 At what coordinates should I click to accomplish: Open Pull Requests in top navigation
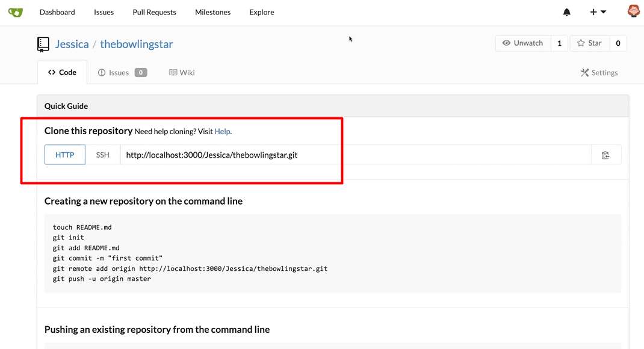tap(154, 12)
